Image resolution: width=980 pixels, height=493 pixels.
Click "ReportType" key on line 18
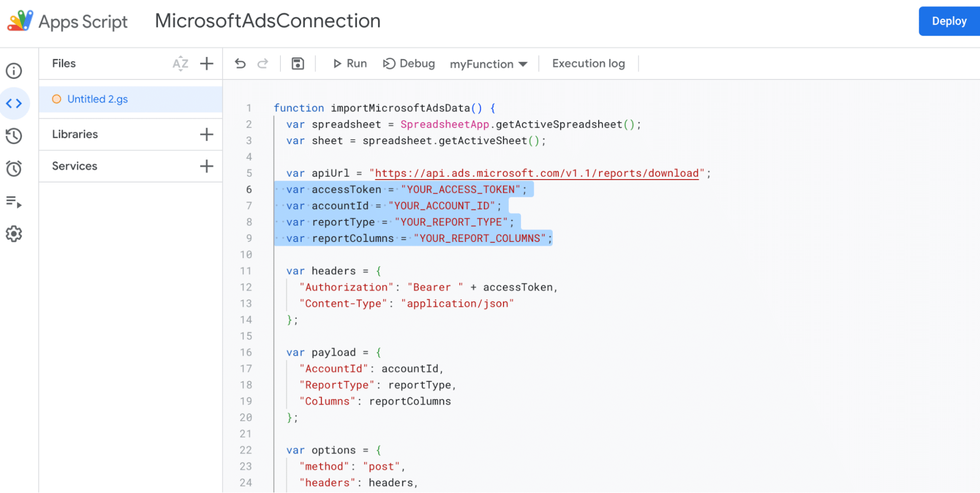(337, 385)
